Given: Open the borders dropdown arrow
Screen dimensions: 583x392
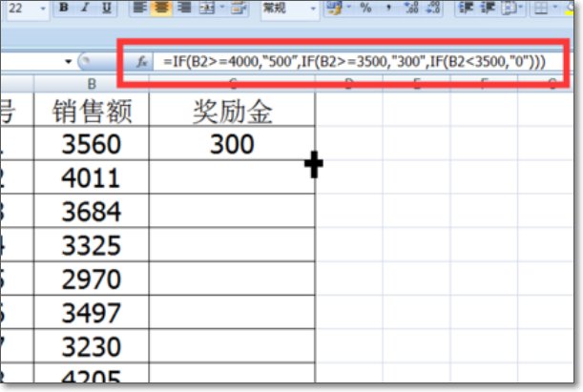Looking at the screenshot, I should coord(555,7).
